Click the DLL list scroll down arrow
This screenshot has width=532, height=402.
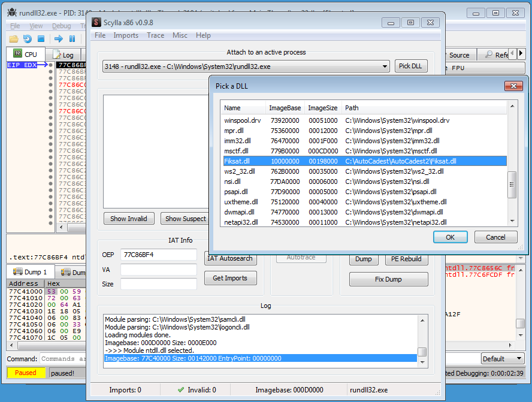point(512,221)
